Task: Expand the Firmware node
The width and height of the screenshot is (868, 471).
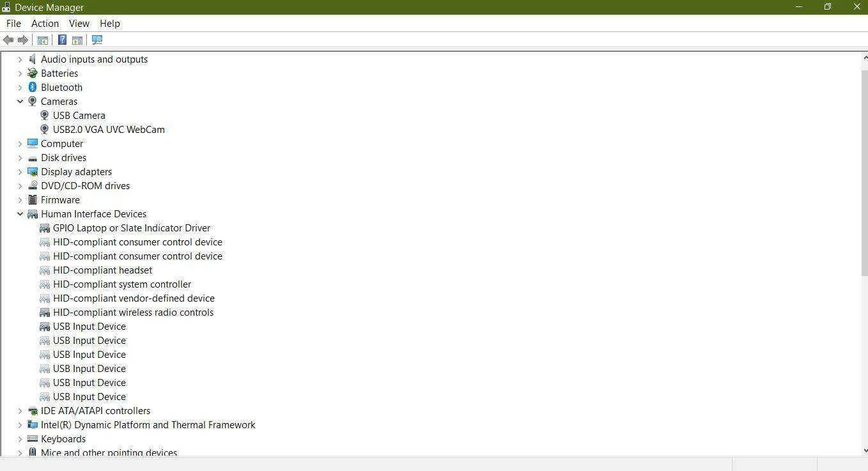Action: [x=20, y=199]
